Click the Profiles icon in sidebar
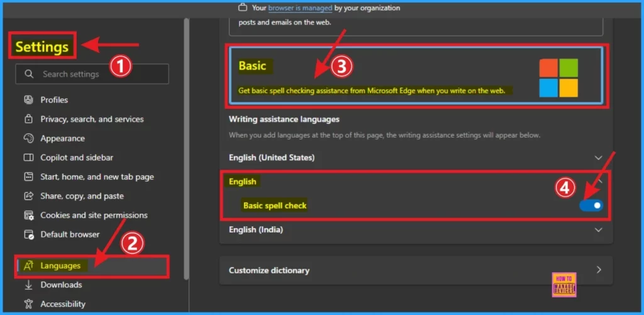The width and height of the screenshot is (644, 315). (x=28, y=100)
